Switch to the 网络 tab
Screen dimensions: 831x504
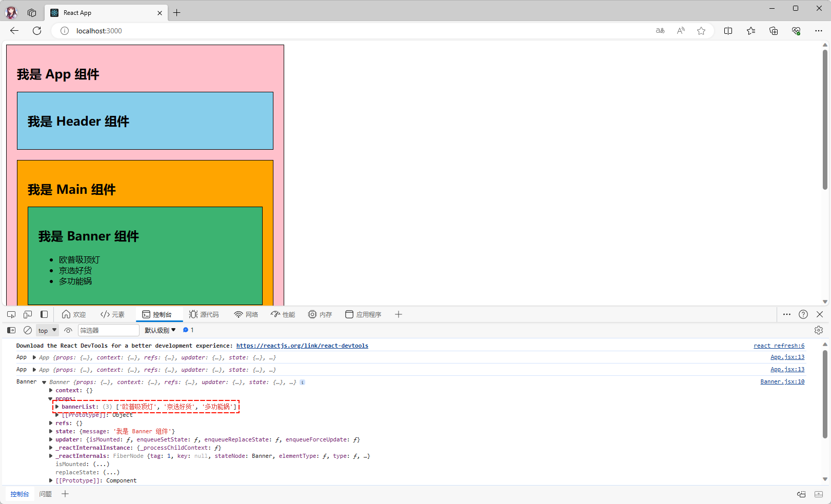(246, 314)
